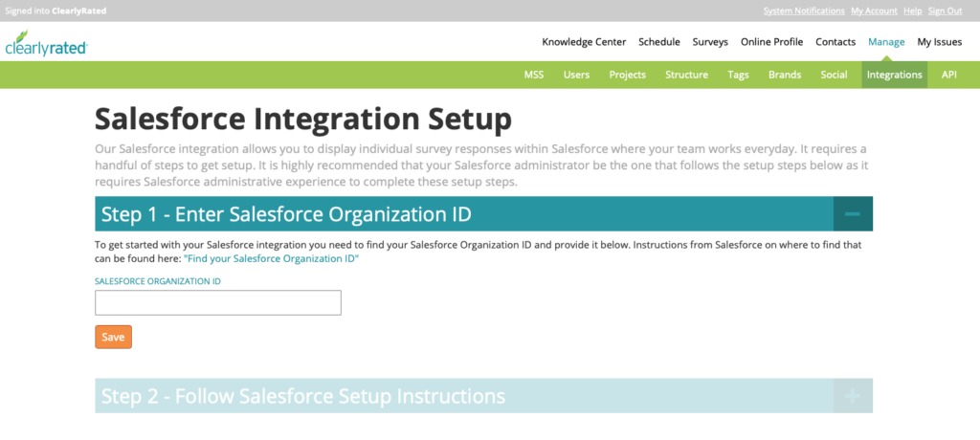Open System Notifications link

[804, 11]
